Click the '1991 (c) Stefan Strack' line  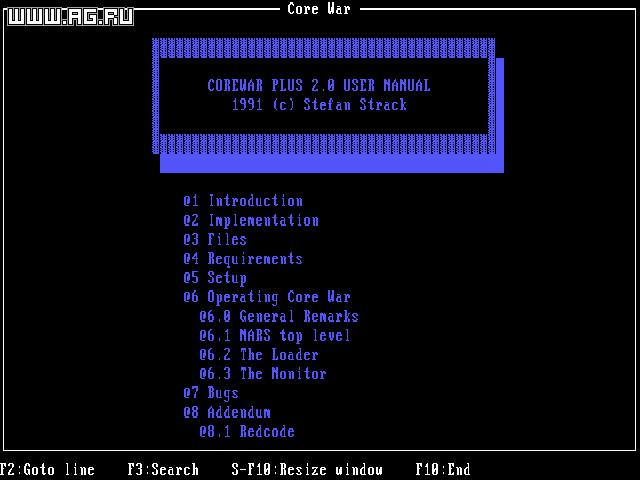(319, 105)
